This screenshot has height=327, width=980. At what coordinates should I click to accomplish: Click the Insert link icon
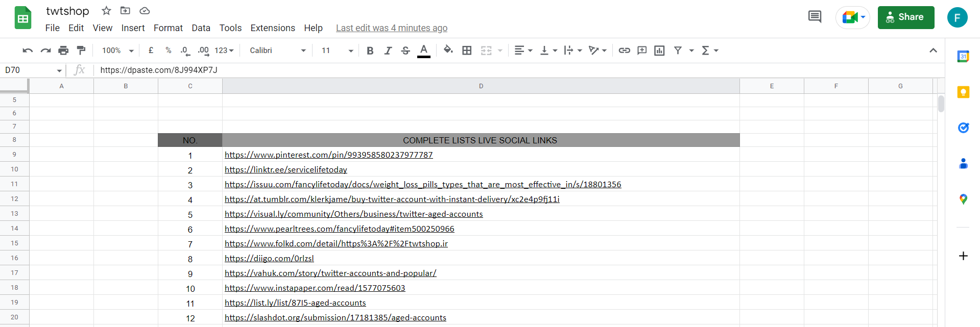pyautogui.click(x=624, y=51)
